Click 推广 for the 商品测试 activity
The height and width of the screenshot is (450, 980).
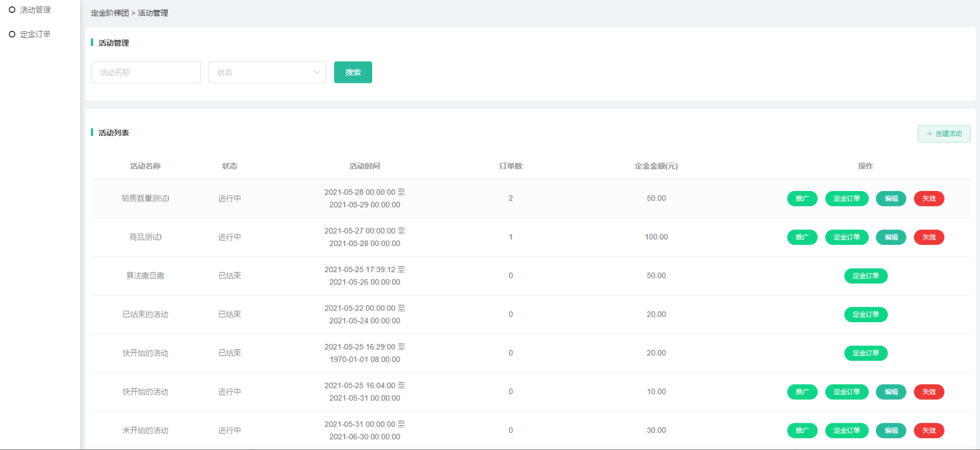(x=802, y=237)
